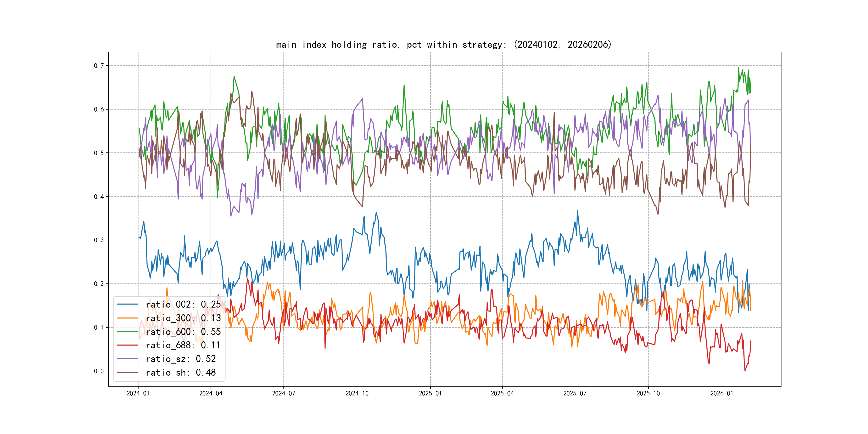Image resolution: width=868 pixels, height=434 pixels.
Task: Click the 0.0 y-axis tick label
Action: [99, 371]
